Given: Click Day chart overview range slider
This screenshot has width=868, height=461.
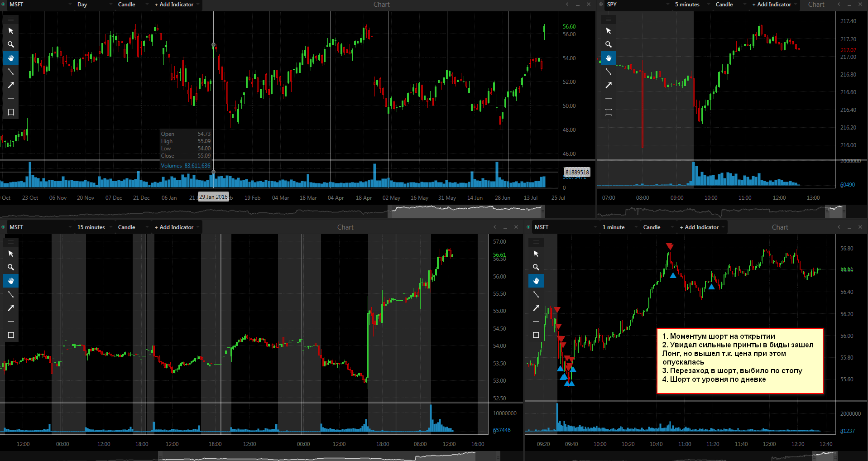Looking at the screenshot, I should pos(466,211).
